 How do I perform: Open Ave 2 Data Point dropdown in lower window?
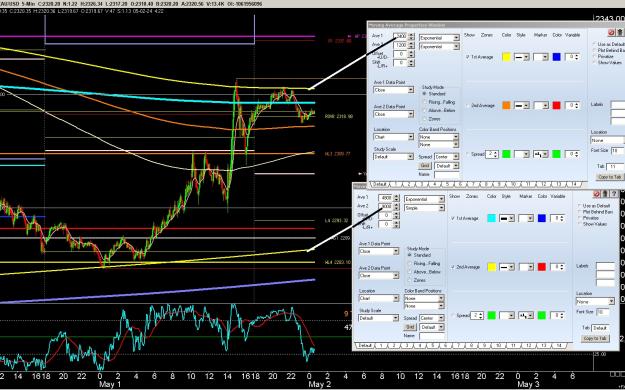(x=379, y=276)
